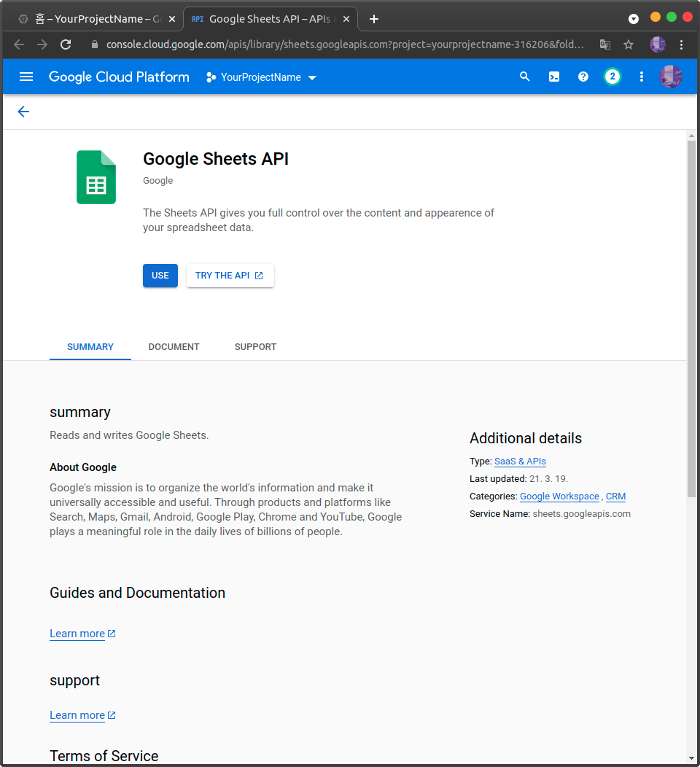Click the blue USE button

(160, 276)
